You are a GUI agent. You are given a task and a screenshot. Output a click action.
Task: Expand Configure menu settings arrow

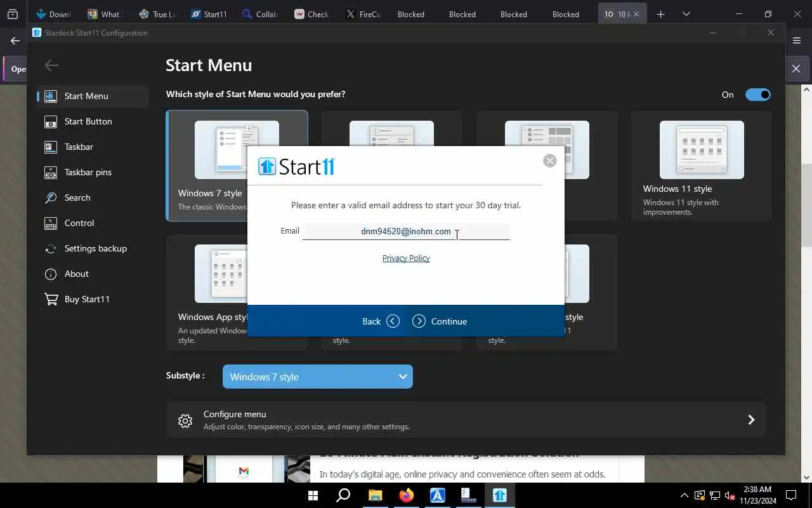click(x=751, y=420)
